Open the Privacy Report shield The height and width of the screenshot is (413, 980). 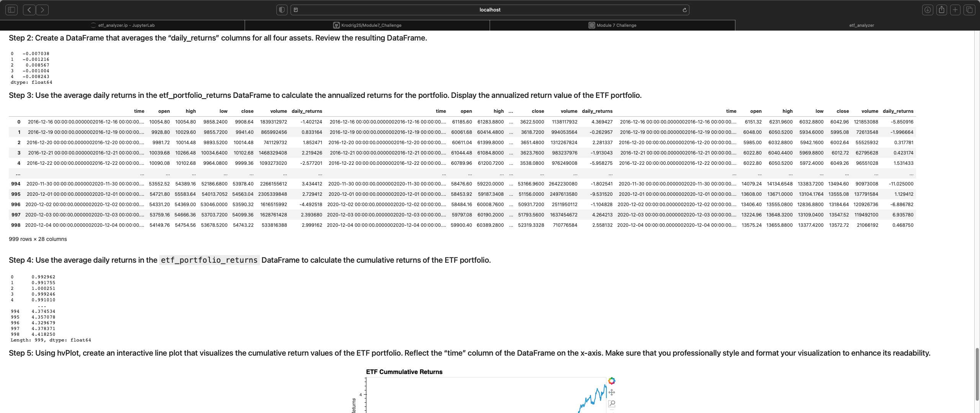[x=281, y=10]
